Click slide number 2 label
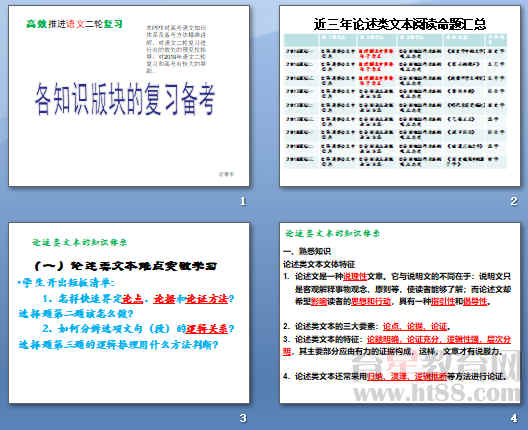This screenshot has height=430, width=528. click(514, 201)
